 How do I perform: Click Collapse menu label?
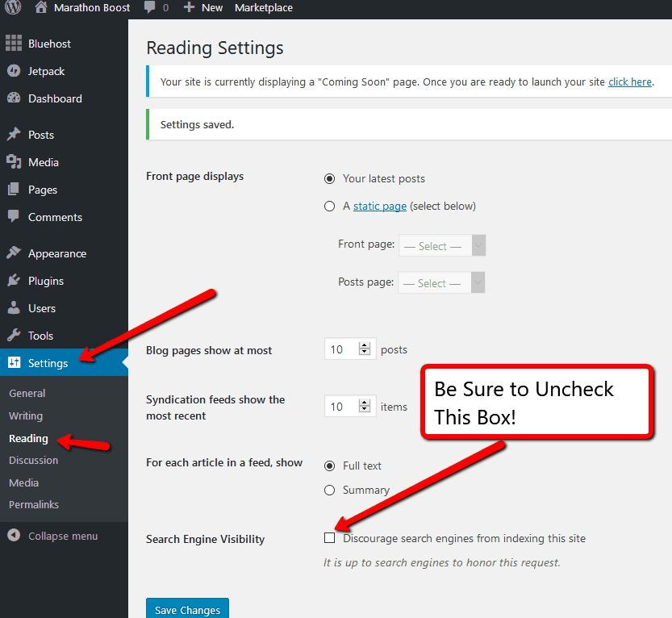[63, 537]
